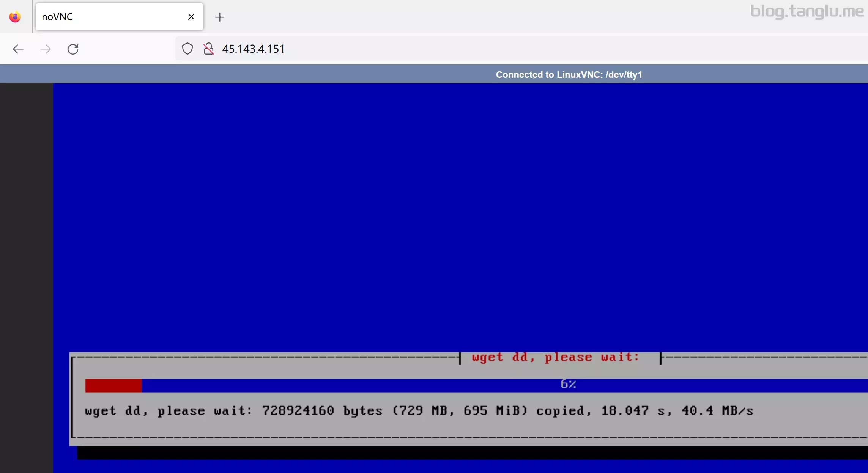Click the insecure connection padlock icon
This screenshot has height=473, width=868.
click(x=208, y=49)
